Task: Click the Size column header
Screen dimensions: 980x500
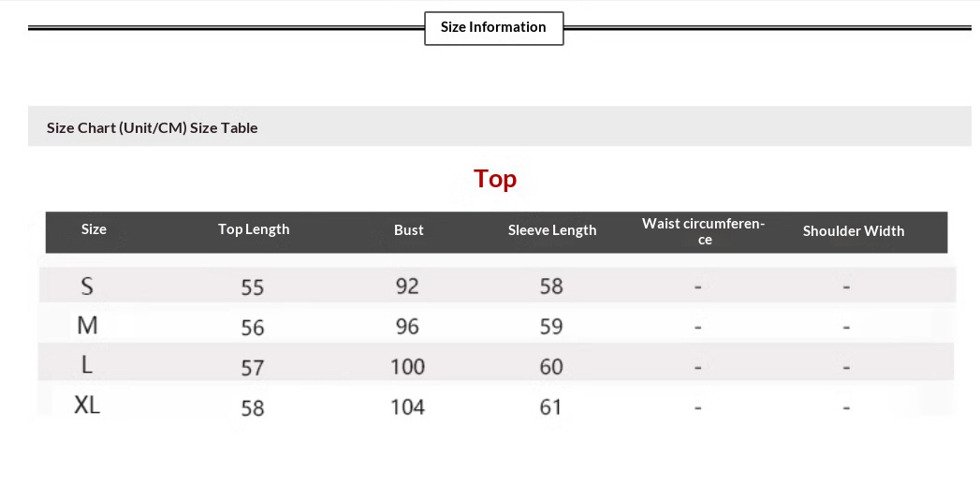Action: (94, 229)
